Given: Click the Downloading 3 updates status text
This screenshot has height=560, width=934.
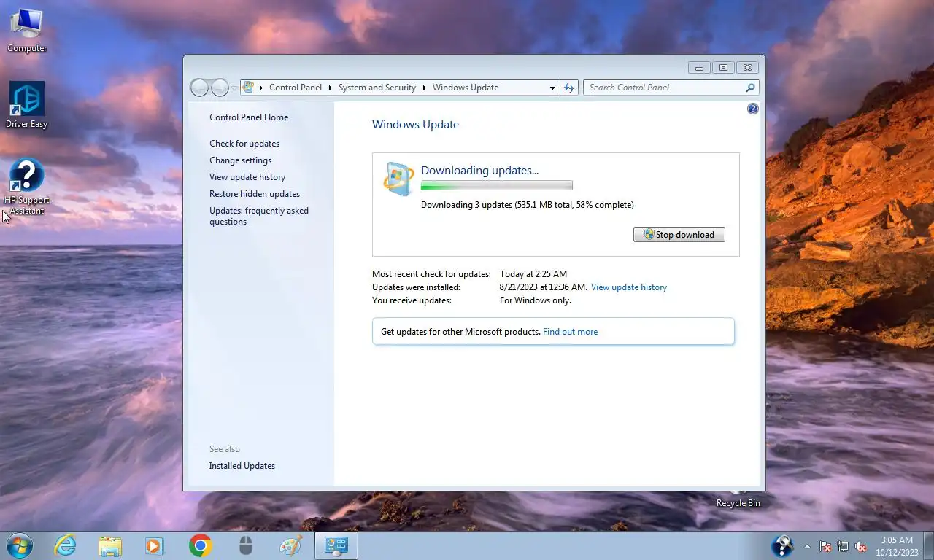Looking at the screenshot, I should coord(527,205).
